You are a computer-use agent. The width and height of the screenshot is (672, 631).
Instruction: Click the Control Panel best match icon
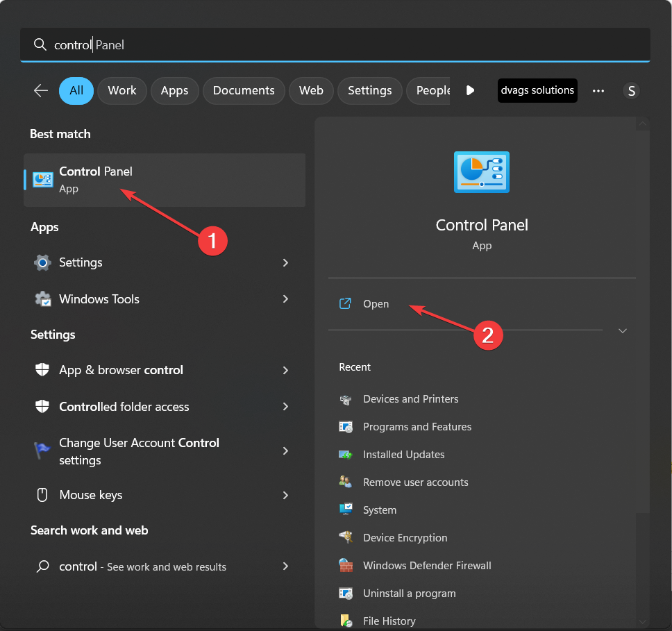point(43,180)
